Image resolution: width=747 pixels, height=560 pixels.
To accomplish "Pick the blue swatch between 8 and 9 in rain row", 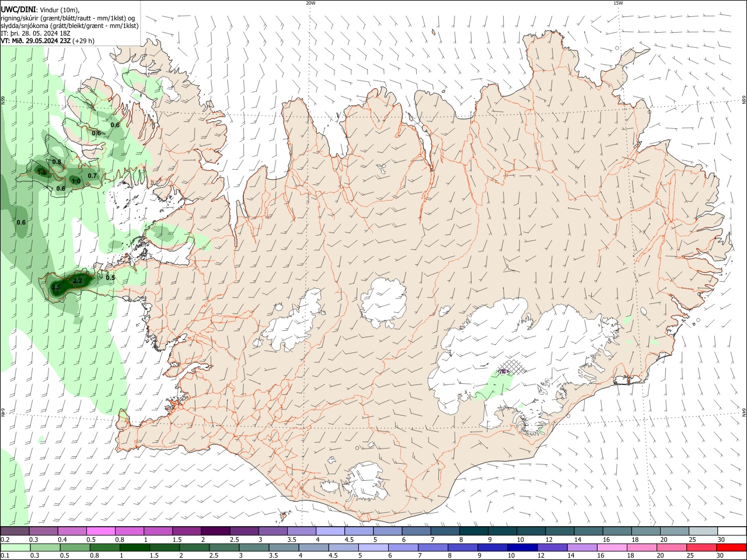I will 463,548.
